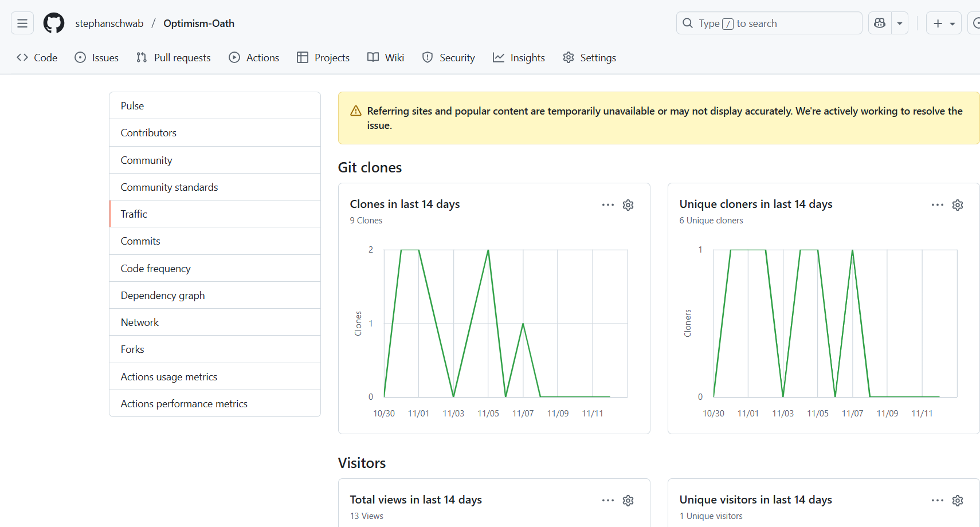Open Dependency graph from sidebar
The image size is (980, 527).
coord(163,296)
